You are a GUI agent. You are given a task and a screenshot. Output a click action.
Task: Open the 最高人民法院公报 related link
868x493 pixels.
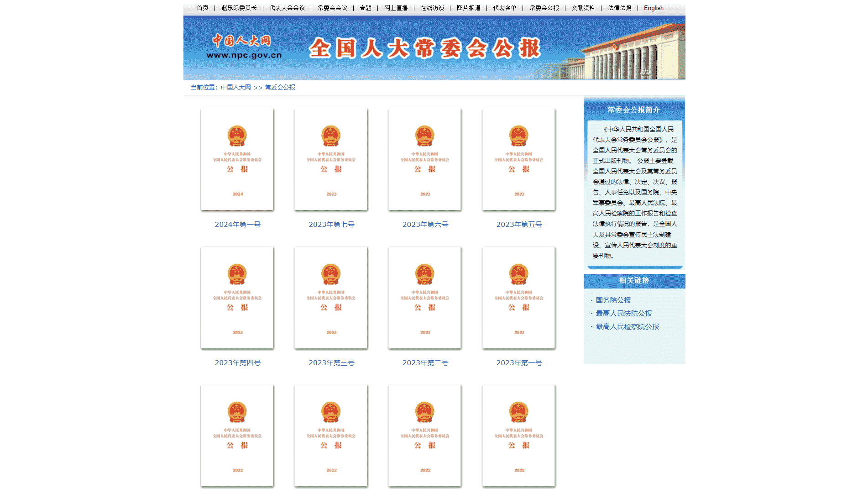point(624,313)
